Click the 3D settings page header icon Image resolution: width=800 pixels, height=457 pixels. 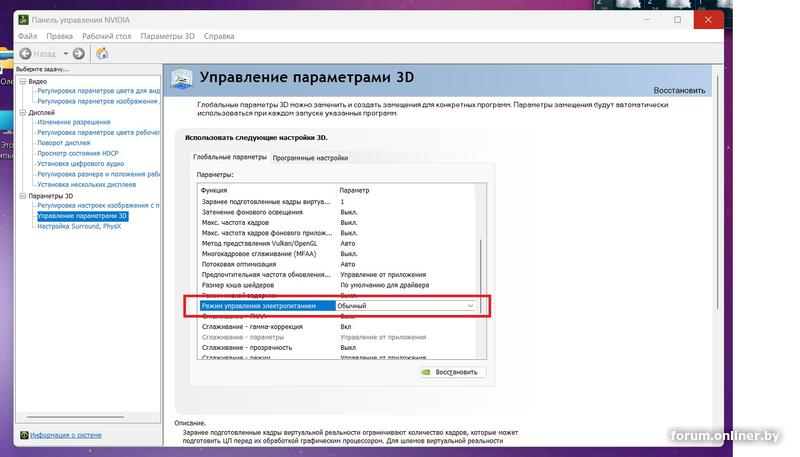pos(182,79)
